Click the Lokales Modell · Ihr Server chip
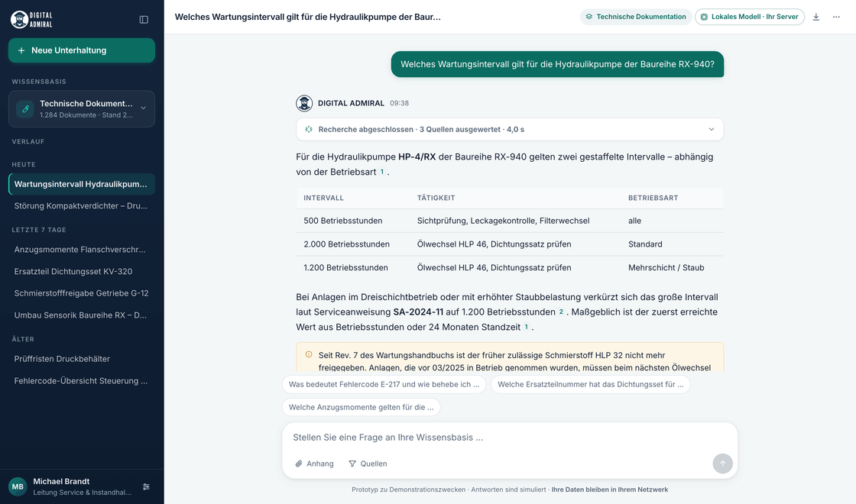Screen dimensions: 856x504 pyautogui.click(x=750, y=17)
